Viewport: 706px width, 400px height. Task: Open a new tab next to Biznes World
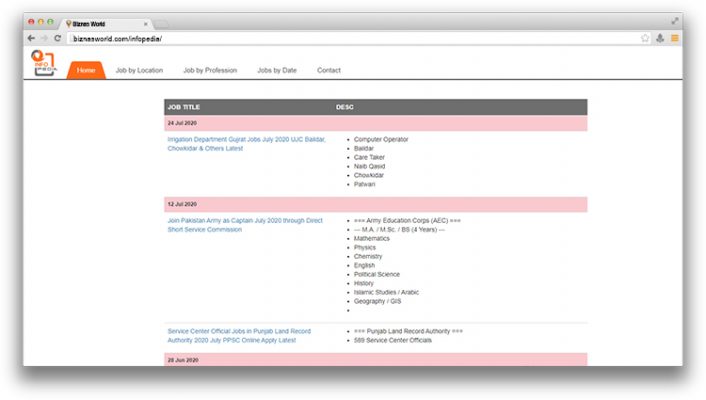[x=161, y=22]
